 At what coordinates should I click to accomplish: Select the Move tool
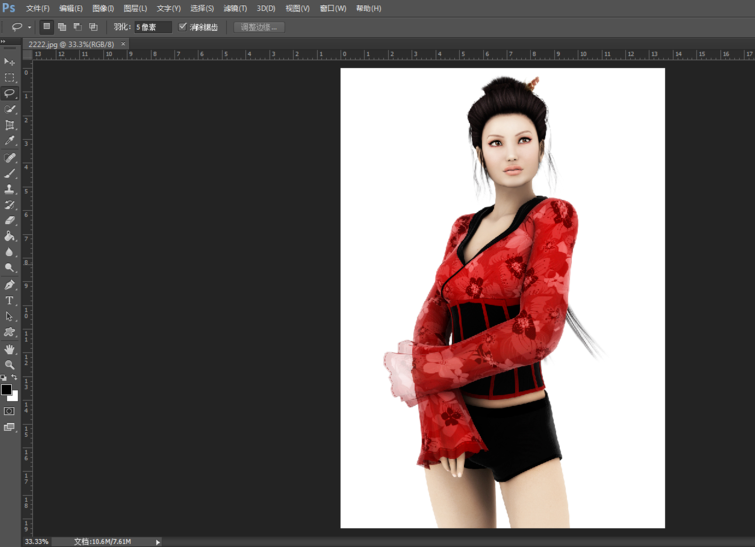pos(10,61)
